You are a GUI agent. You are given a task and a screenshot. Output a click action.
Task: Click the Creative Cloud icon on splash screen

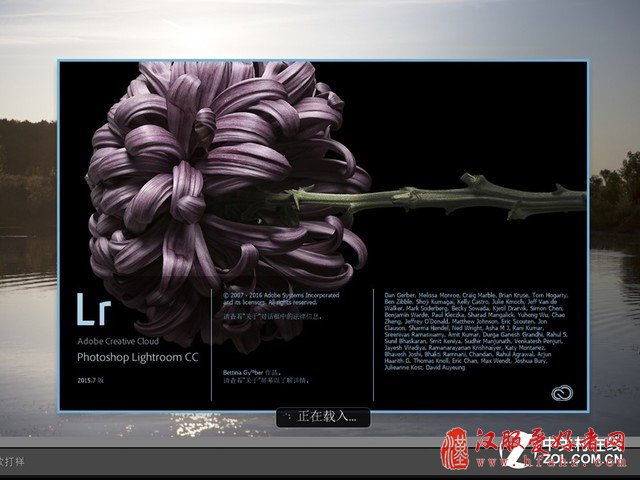(x=562, y=393)
